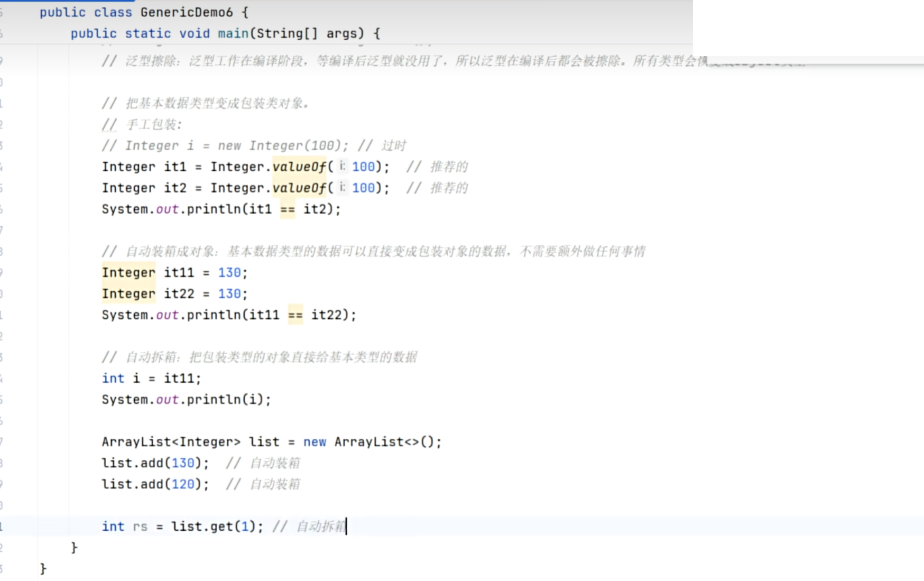Click the list.add(130) call
This screenshot has height=581, width=924.
point(155,463)
